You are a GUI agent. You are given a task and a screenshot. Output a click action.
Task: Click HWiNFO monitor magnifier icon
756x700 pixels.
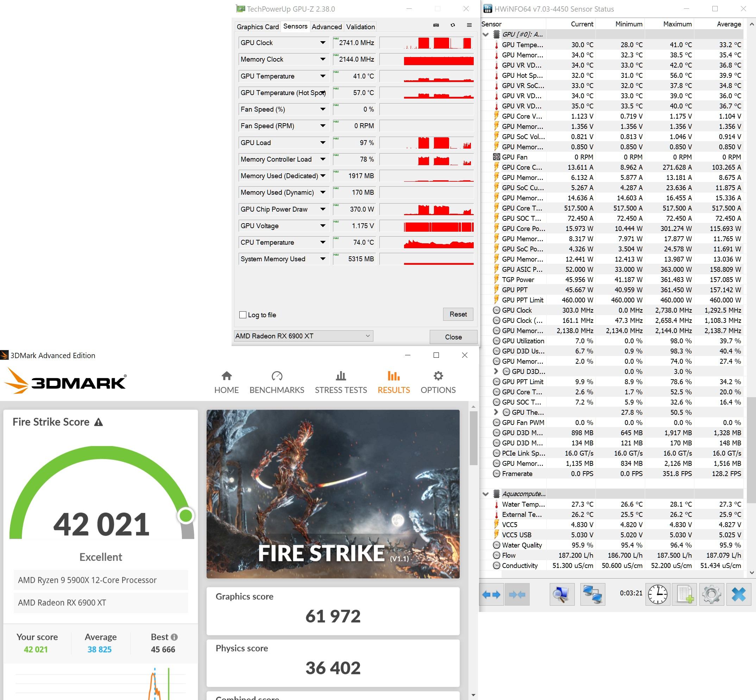point(562,594)
